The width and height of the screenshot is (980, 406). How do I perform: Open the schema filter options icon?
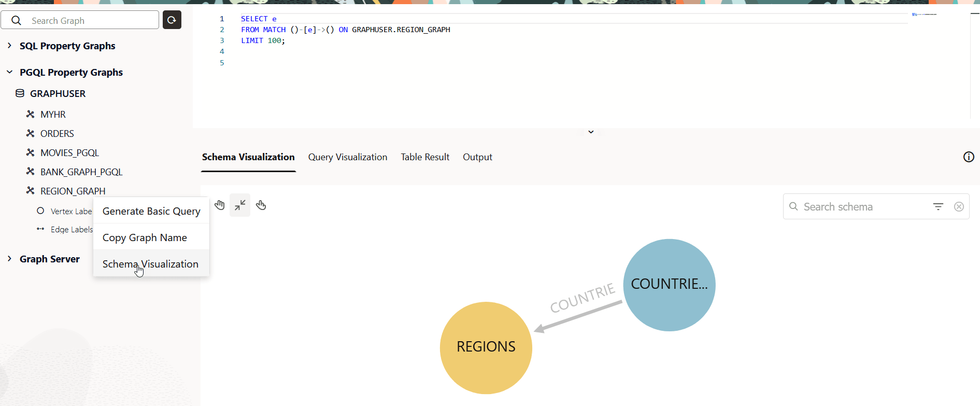pyautogui.click(x=938, y=206)
